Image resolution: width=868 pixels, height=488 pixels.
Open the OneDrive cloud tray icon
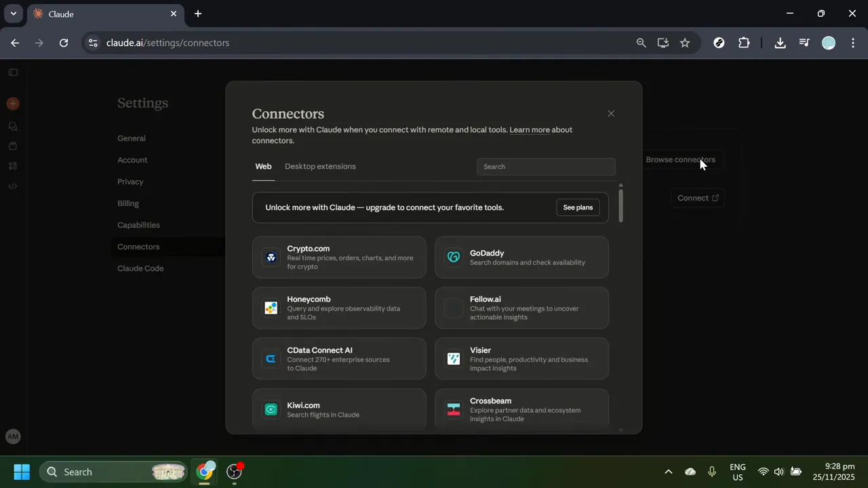click(x=690, y=472)
